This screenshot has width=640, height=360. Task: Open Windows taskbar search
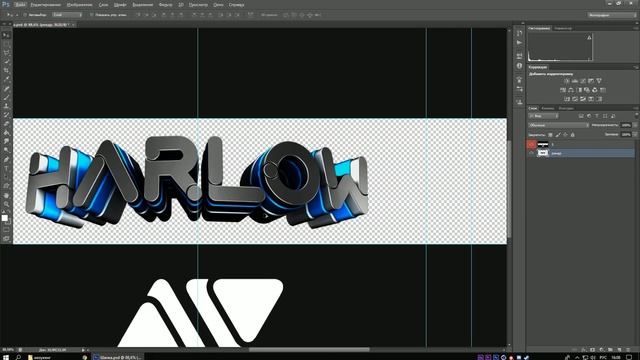18,357
